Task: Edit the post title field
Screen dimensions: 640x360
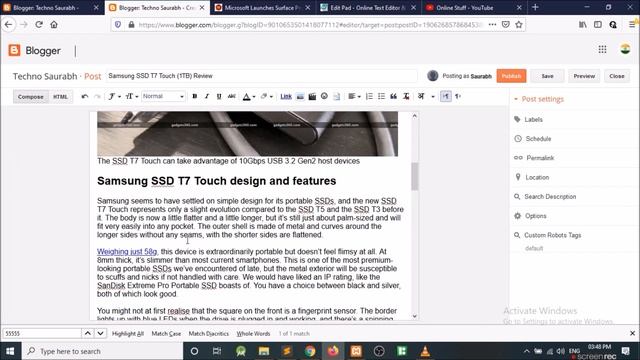Action: tap(262, 76)
